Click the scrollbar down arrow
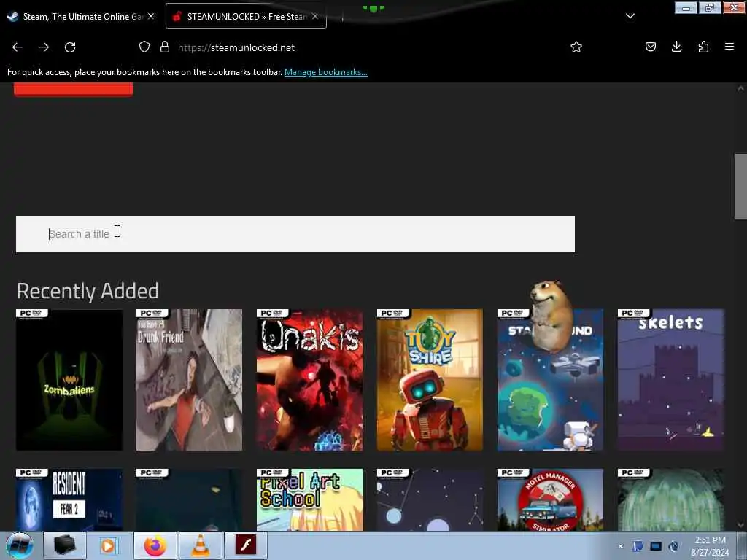 pos(740,525)
